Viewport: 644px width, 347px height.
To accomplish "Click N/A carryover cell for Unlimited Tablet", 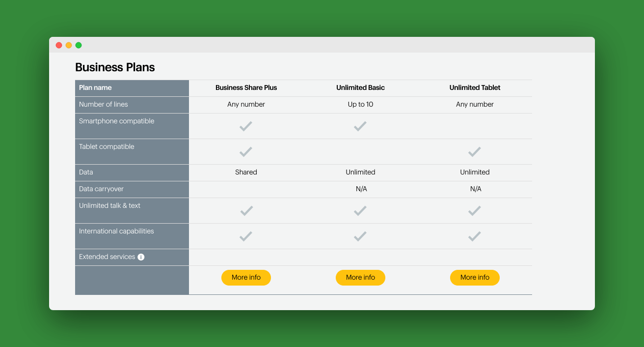I will (476, 189).
